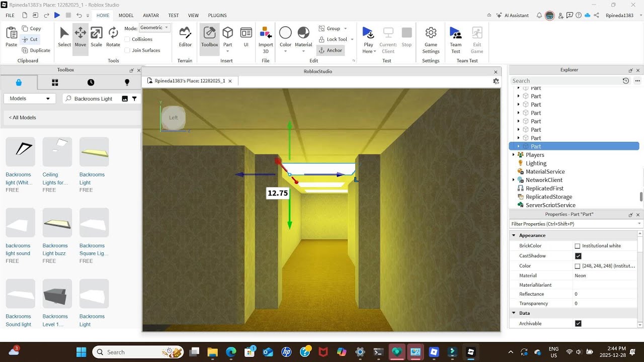Open the Mode Geometric dropdown
The image size is (644, 362).
click(x=154, y=28)
